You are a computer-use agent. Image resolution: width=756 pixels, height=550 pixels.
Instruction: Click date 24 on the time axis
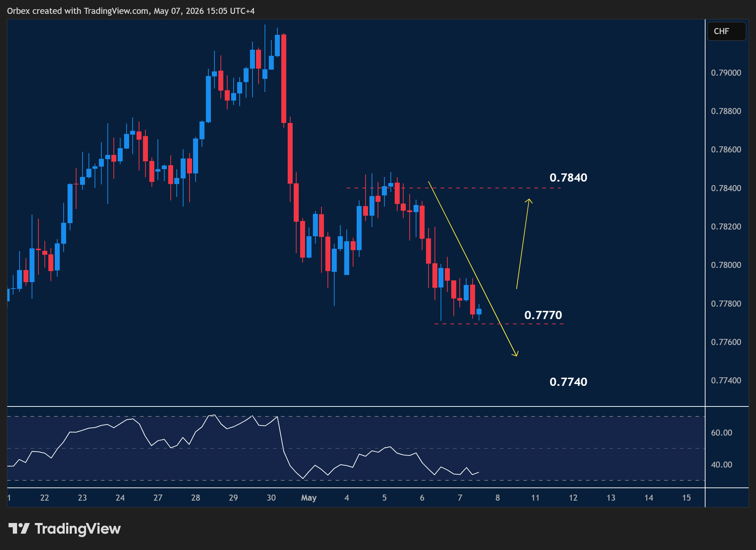[120, 498]
